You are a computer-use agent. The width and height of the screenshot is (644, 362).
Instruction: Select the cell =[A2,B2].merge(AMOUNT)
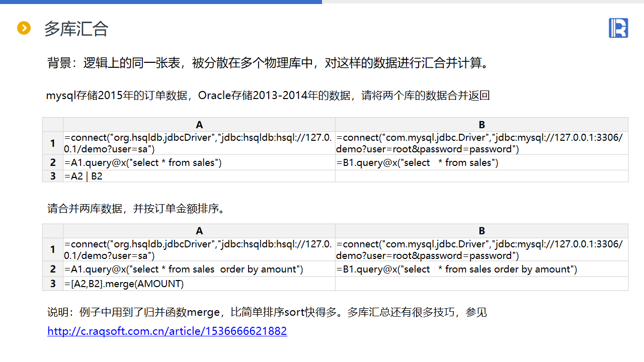(199, 284)
